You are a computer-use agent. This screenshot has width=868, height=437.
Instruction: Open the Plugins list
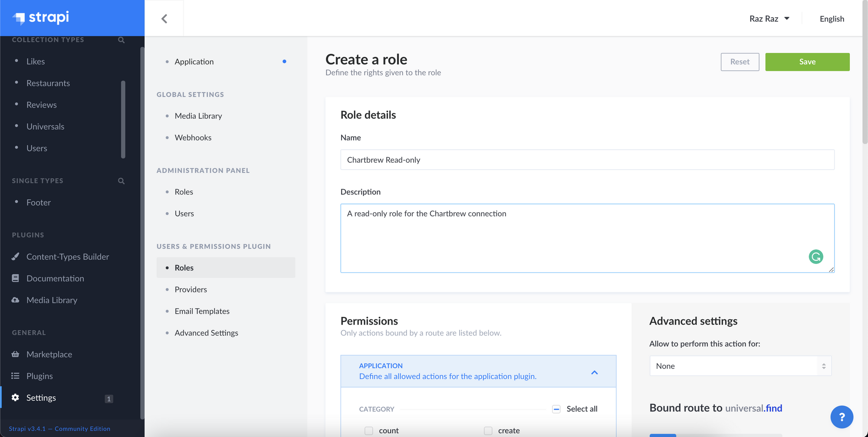pos(39,376)
